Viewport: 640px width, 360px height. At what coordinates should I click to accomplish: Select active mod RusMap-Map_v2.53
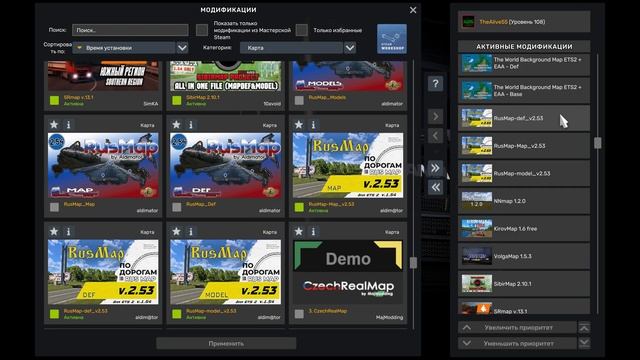tap(524, 146)
